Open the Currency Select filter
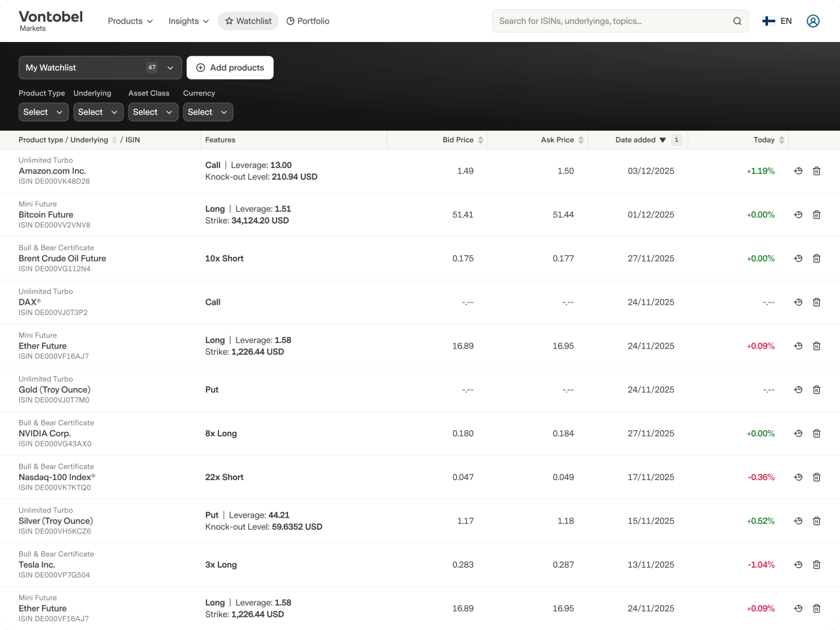840x630 pixels. click(208, 112)
